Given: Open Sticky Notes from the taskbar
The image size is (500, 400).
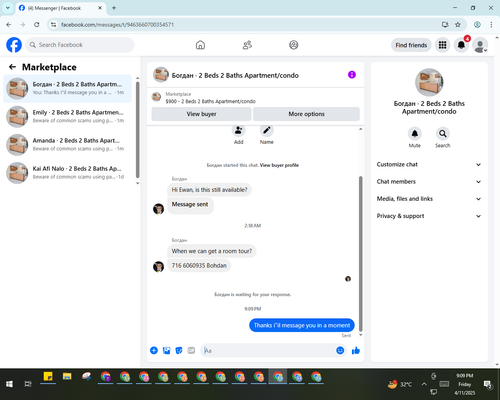Looking at the screenshot, I should 48,377.
